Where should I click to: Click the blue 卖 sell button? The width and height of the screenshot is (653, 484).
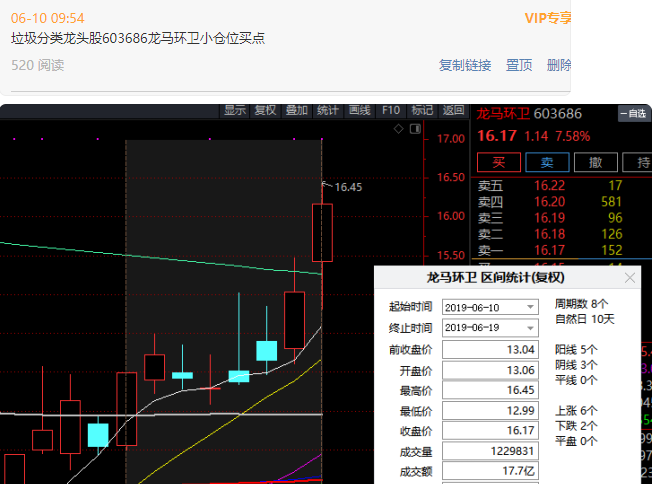click(547, 162)
